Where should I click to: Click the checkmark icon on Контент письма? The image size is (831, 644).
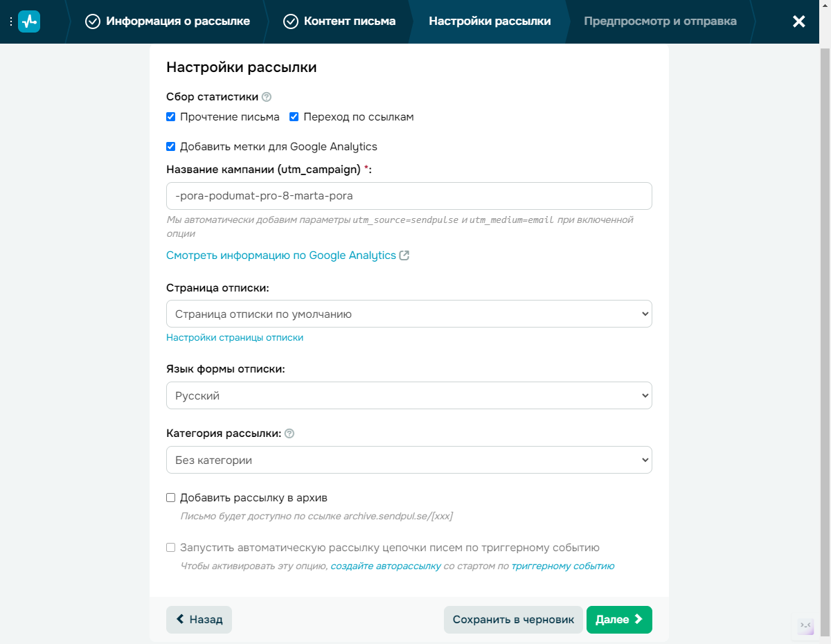[291, 21]
